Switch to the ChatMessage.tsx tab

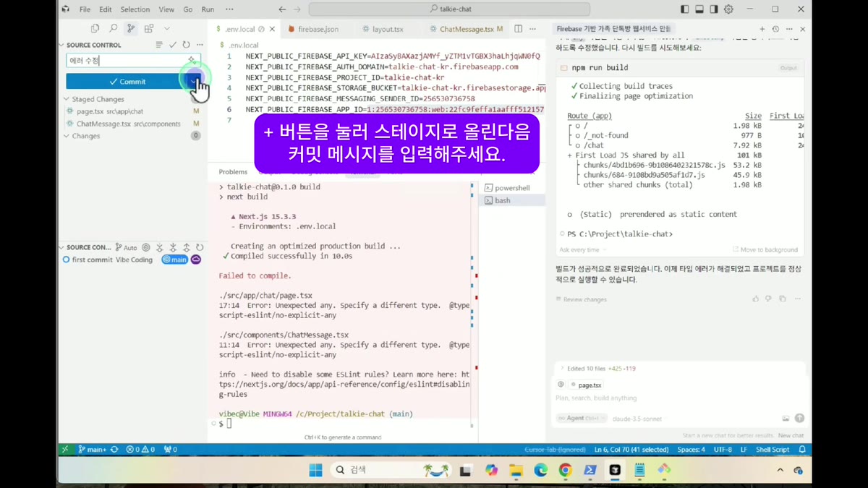click(466, 29)
